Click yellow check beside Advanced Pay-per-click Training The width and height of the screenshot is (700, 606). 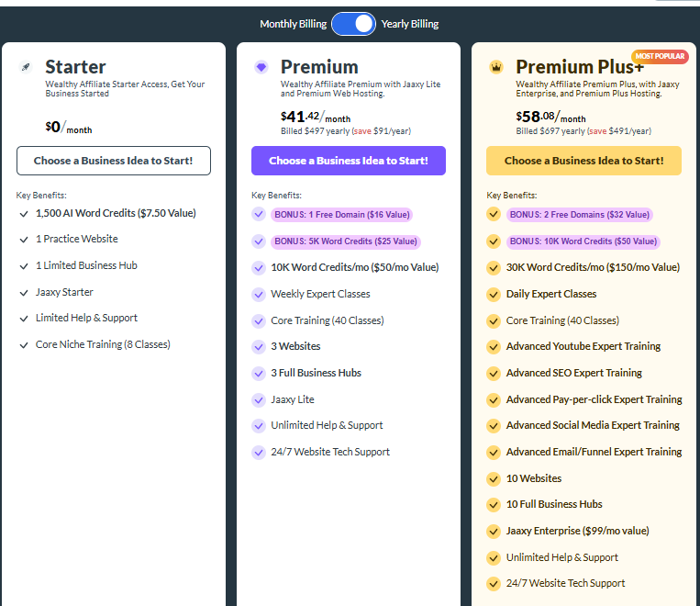(x=494, y=399)
